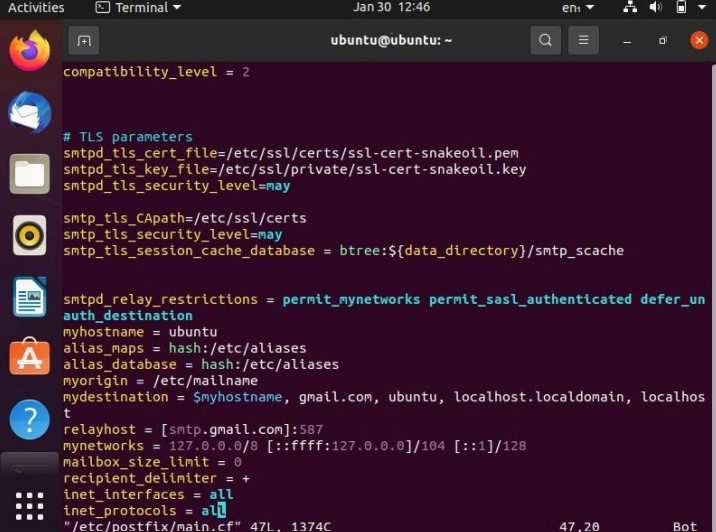Screen dimensions: 716x532
Task: Click the mailbox_size_limit line
Action: (x=152, y=462)
